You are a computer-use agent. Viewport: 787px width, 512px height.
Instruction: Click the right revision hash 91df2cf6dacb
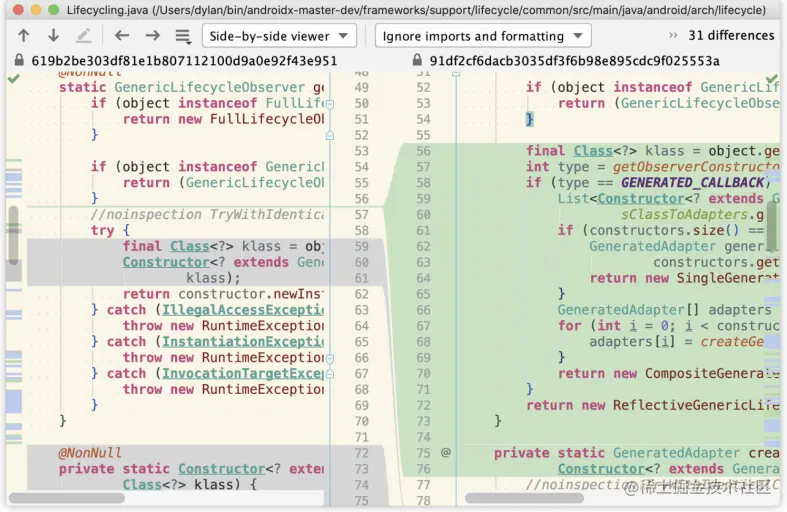574,61
